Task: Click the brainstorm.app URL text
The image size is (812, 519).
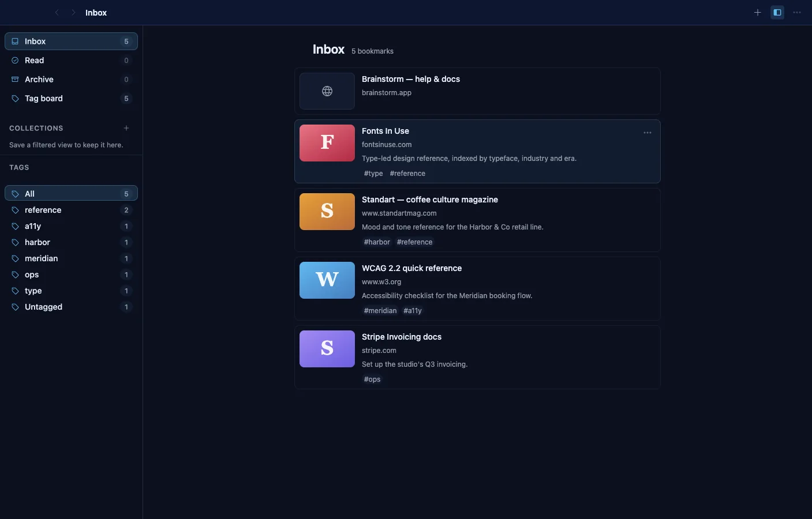Action: coord(387,93)
